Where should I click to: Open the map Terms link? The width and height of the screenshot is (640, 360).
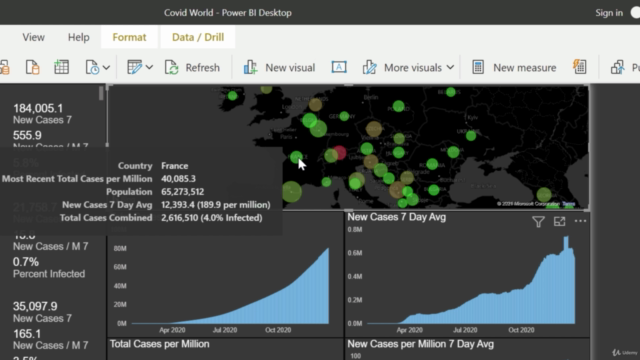568,204
